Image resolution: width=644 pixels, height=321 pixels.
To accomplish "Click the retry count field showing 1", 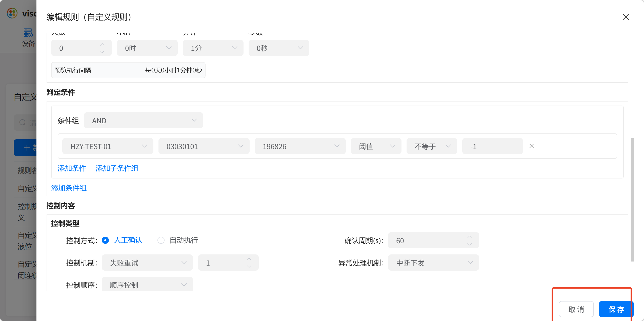I will 228,263.
